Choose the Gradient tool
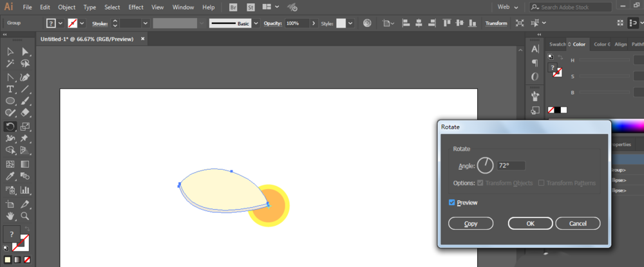644x267 pixels. [x=25, y=164]
